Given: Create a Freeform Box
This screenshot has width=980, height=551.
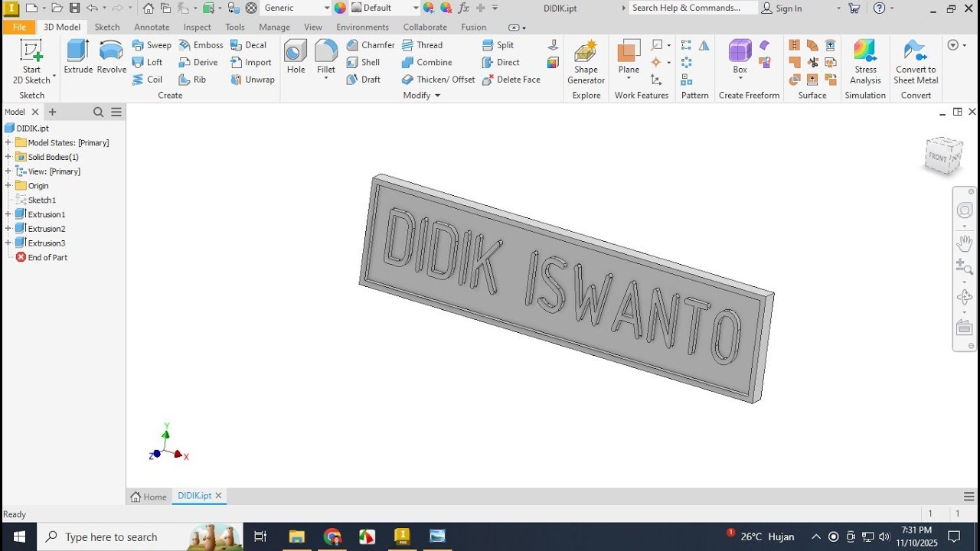Looking at the screenshot, I should (740, 57).
